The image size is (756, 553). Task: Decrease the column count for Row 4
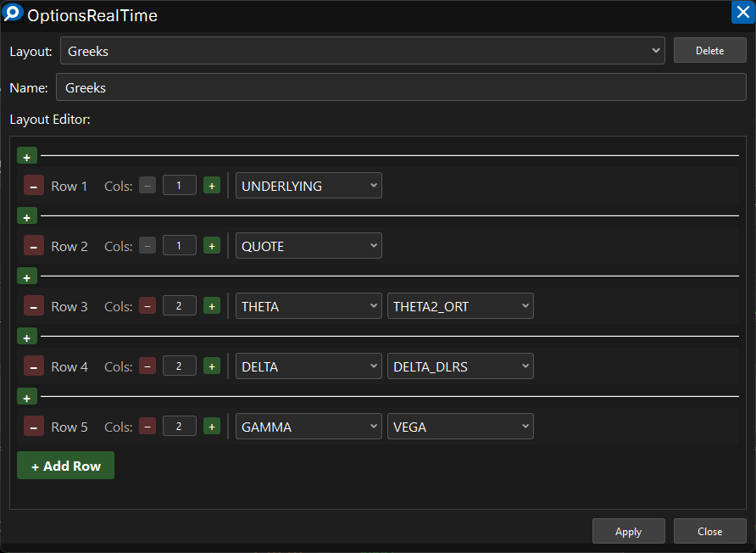[147, 366]
